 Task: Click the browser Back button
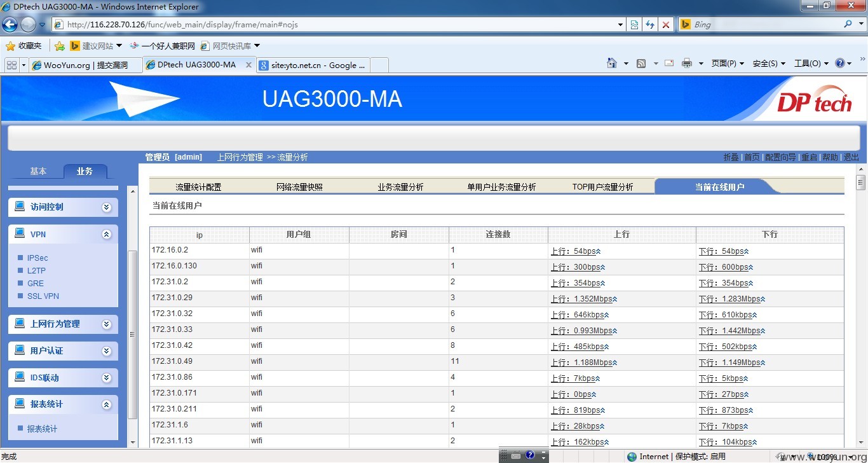10,25
